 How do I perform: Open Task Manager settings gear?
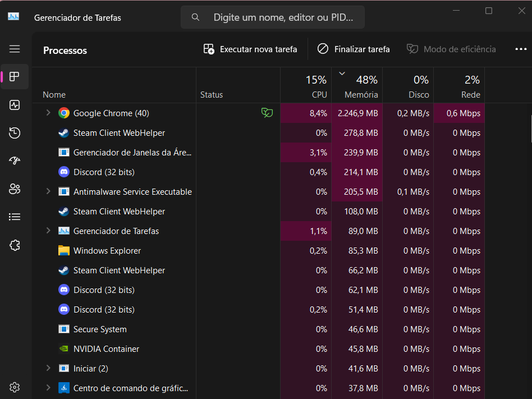[x=14, y=387]
